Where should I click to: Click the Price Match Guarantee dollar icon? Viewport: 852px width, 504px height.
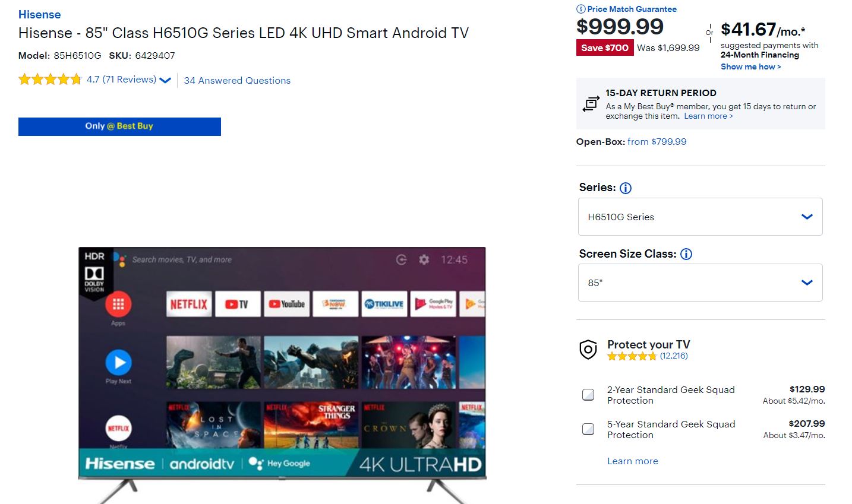(581, 9)
